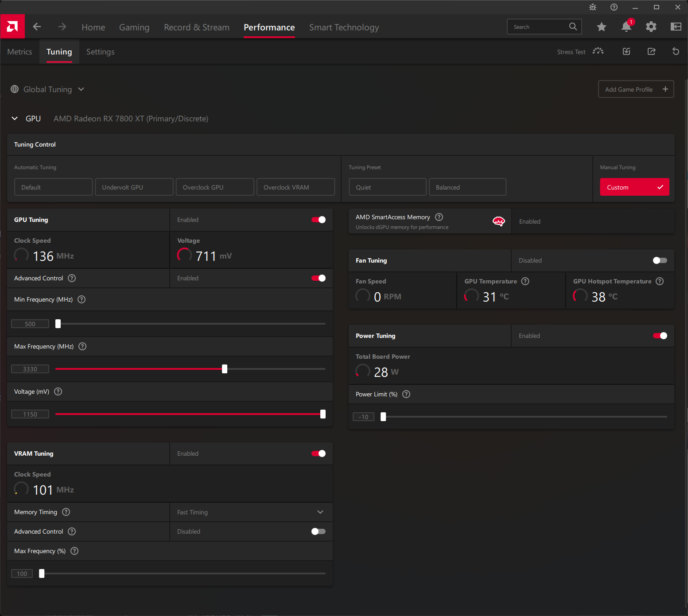Start the Stress Test gauge icon
Screen dimensions: 688x616
click(598, 51)
